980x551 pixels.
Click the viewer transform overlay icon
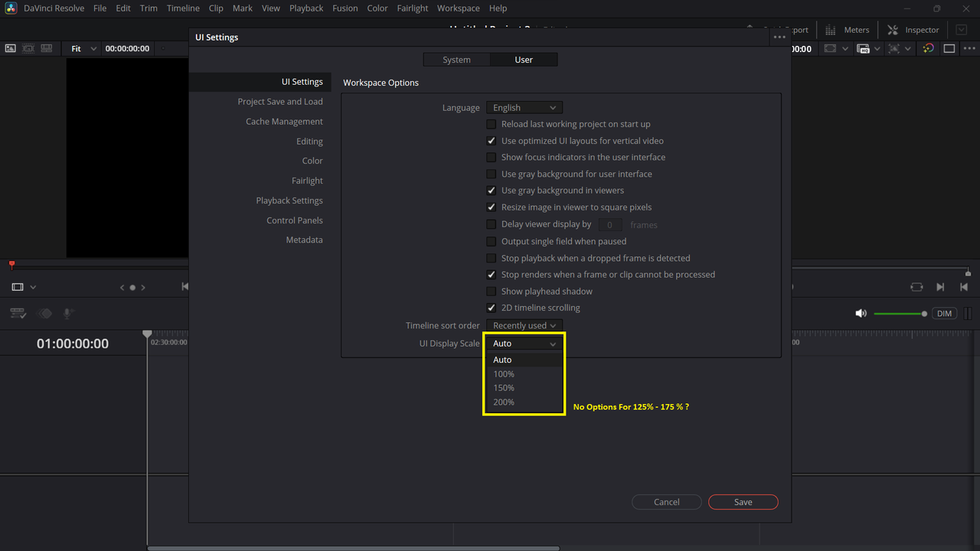(894, 48)
